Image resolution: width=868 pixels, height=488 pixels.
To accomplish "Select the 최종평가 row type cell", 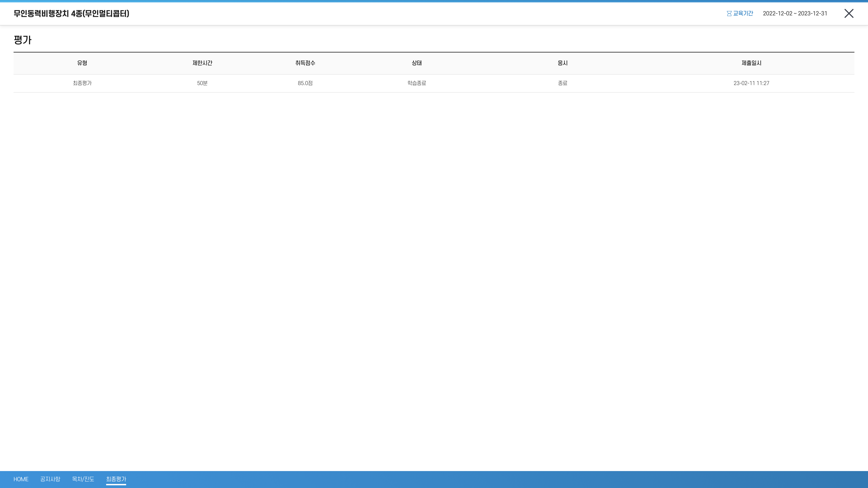I will (x=82, y=83).
